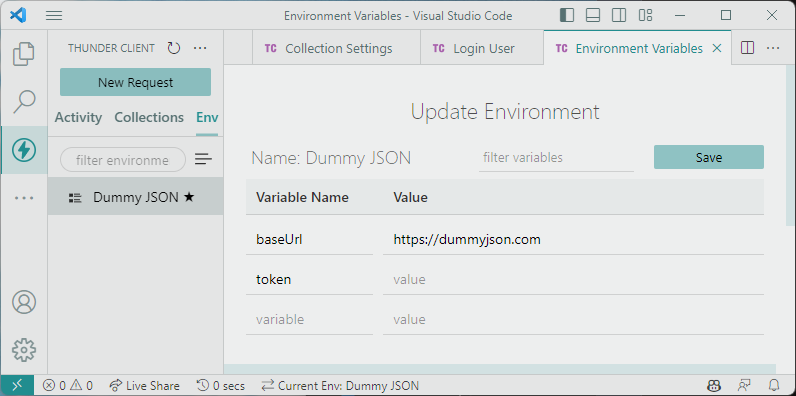Focus the filter environments input
Screen dimensions: 796x396
pyautogui.click(x=123, y=160)
